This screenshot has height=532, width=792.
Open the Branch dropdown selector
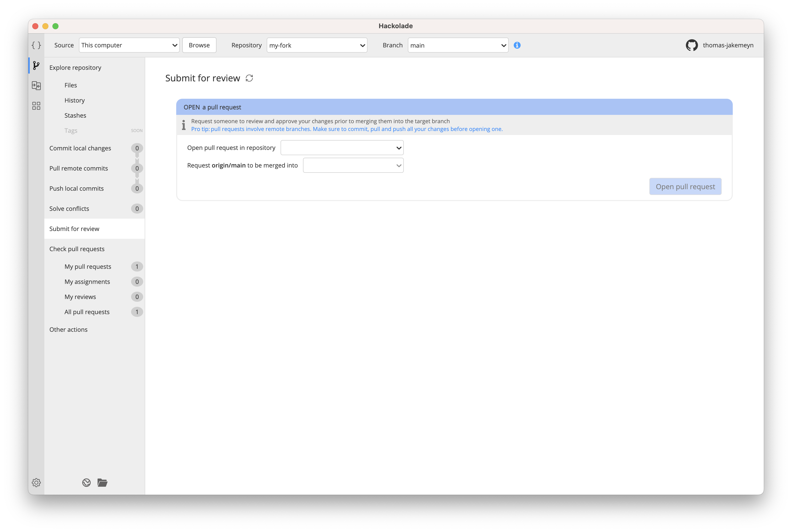457,45
